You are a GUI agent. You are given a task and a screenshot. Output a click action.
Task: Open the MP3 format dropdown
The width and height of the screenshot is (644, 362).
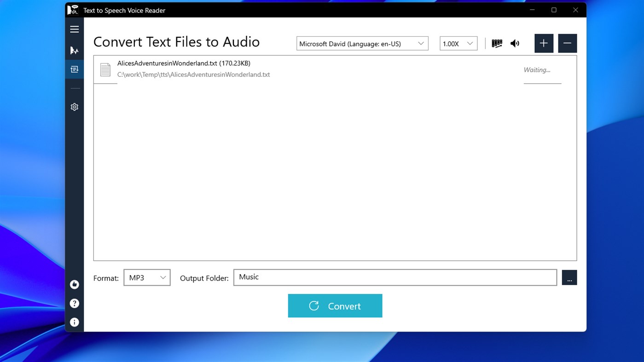tap(147, 278)
